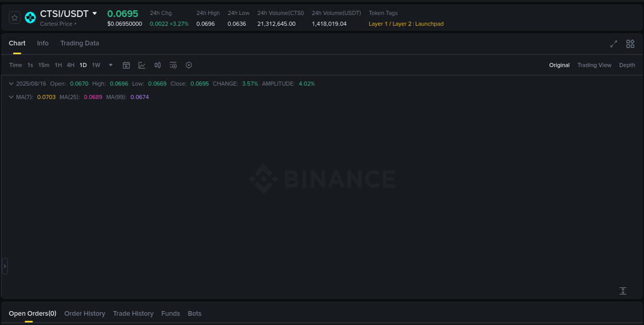Click the scroll-to-latest-candle icon

(623, 291)
